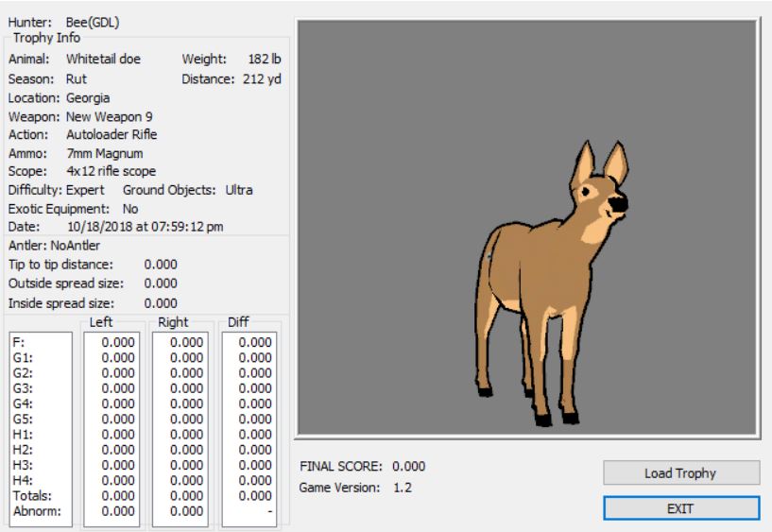Click the 182 lb weight value

pyautogui.click(x=264, y=59)
